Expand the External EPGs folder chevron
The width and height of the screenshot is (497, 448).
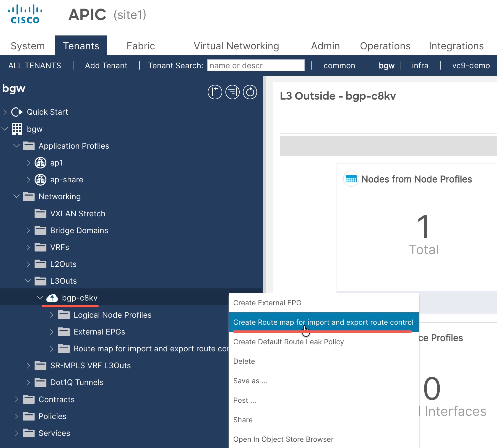coord(52,332)
